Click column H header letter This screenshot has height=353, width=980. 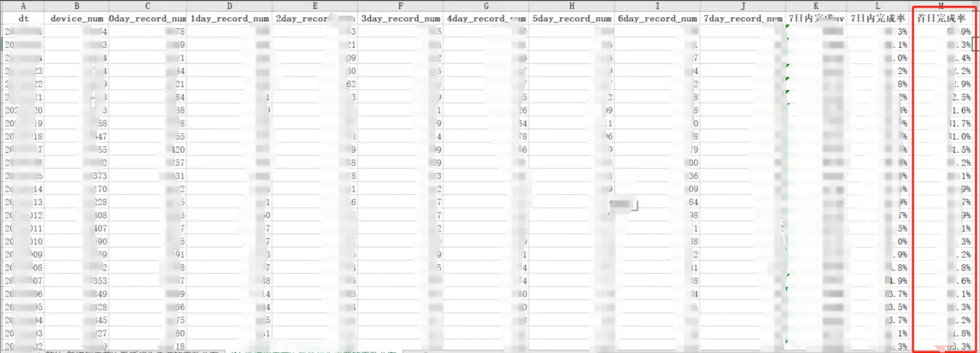pos(572,6)
